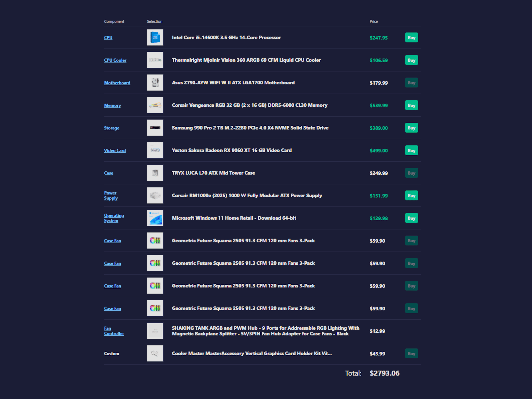532x399 pixels.
Task: Click the $179.99 motherboard price
Action: click(x=378, y=83)
